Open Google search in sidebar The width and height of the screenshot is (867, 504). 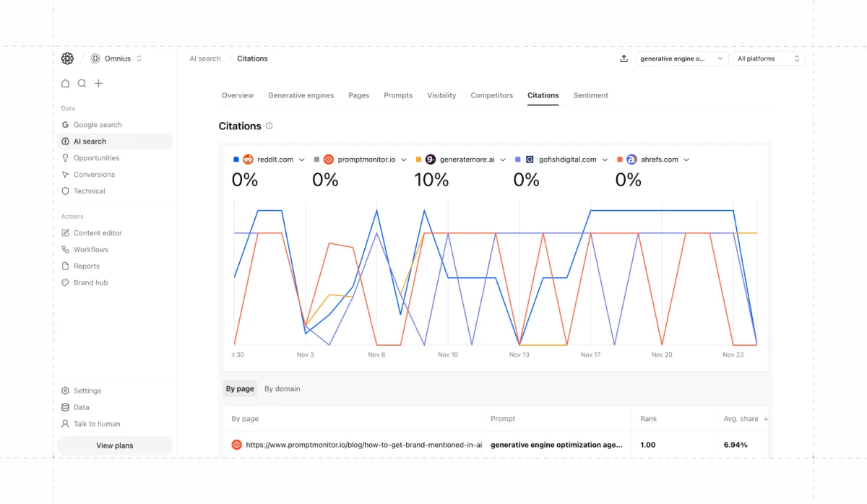pyautogui.click(x=115, y=125)
